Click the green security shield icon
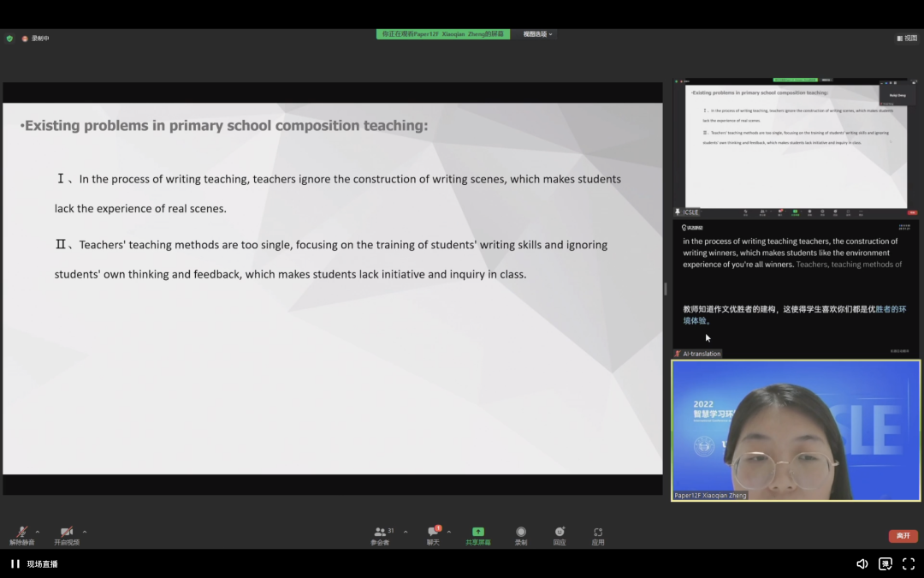The image size is (924, 578). 9,39
